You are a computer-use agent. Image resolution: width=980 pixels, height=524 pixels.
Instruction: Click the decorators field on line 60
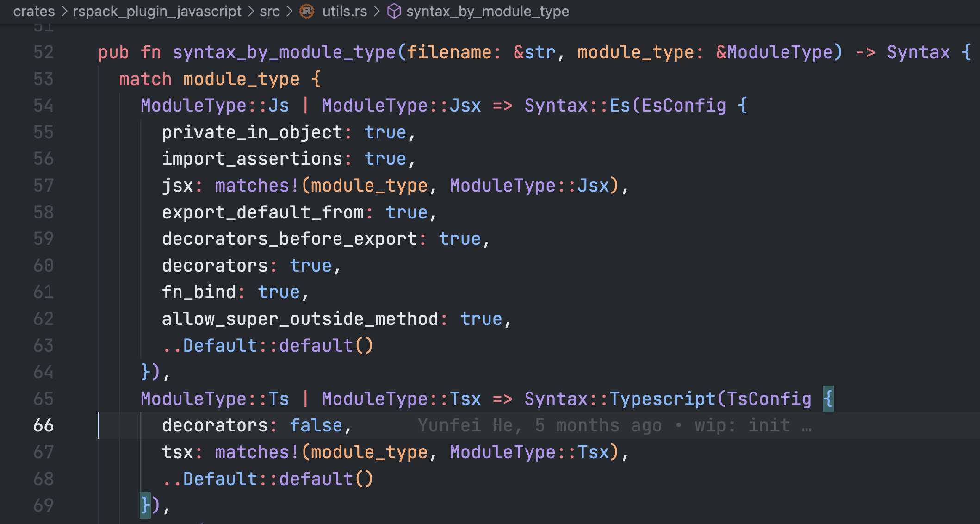[x=214, y=265]
